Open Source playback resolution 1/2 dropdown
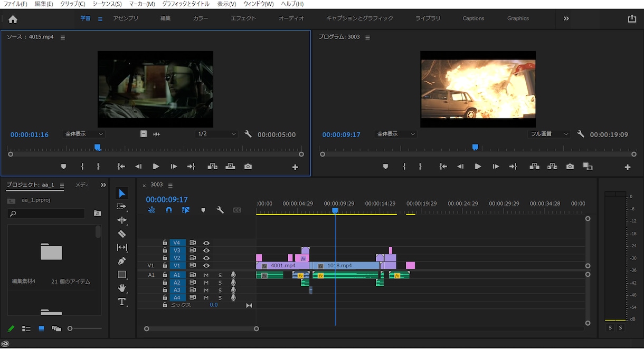The image size is (644, 349). (x=217, y=134)
